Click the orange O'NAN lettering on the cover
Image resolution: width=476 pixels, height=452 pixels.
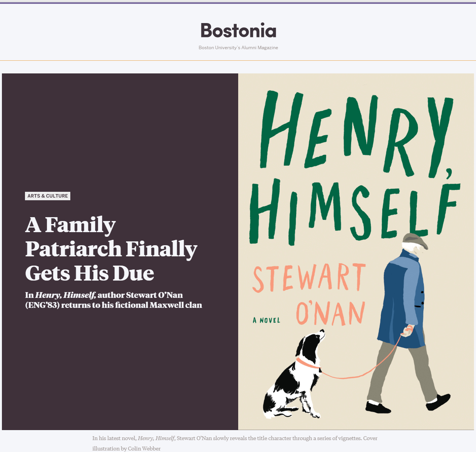tap(330, 313)
